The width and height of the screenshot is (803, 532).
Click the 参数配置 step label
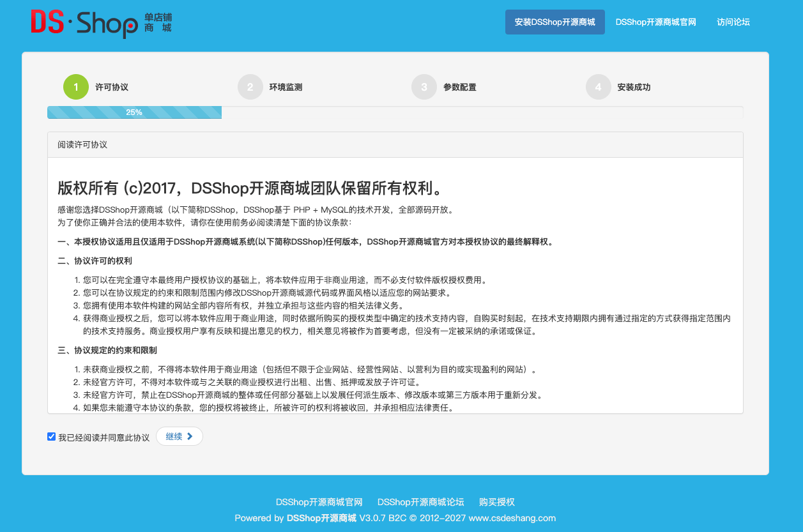460,87
